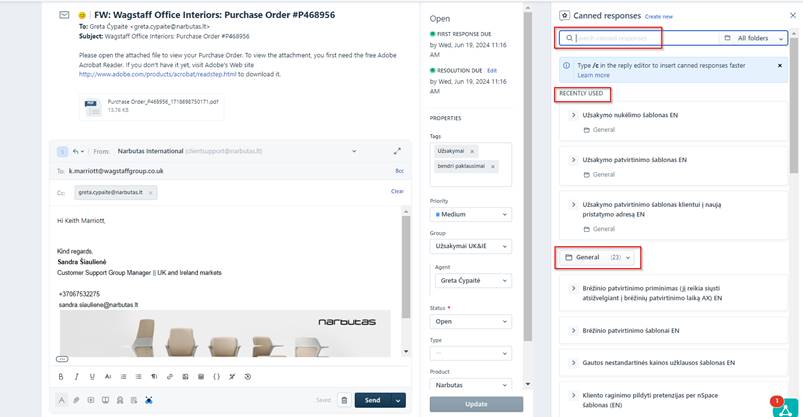The width and height of the screenshot is (803, 417).
Task: Open the From address dropdown
Action: (354, 151)
